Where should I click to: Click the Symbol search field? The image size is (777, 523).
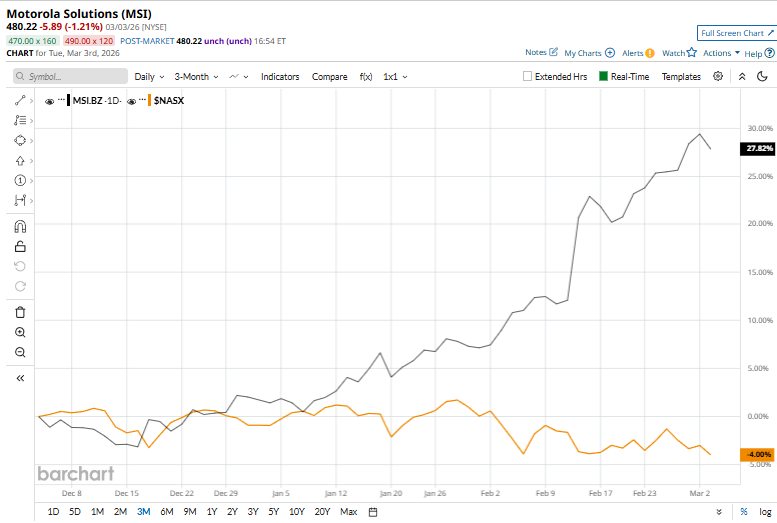click(x=70, y=76)
